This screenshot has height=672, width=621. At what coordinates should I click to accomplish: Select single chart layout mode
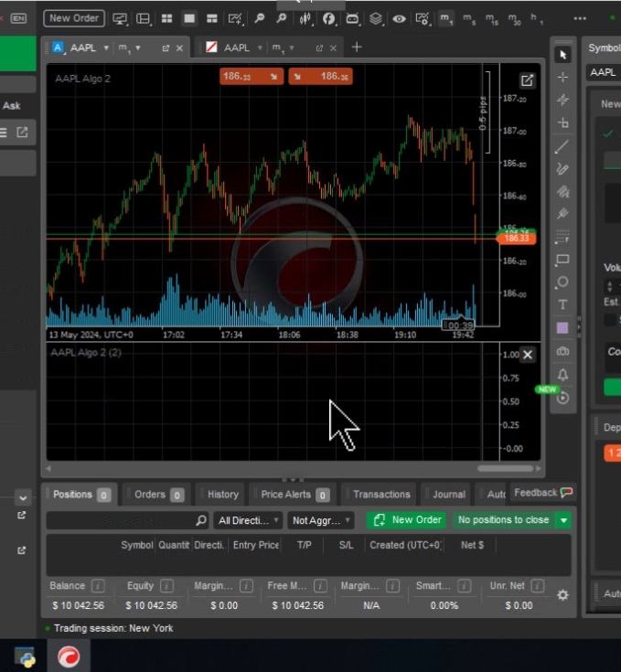[189, 18]
